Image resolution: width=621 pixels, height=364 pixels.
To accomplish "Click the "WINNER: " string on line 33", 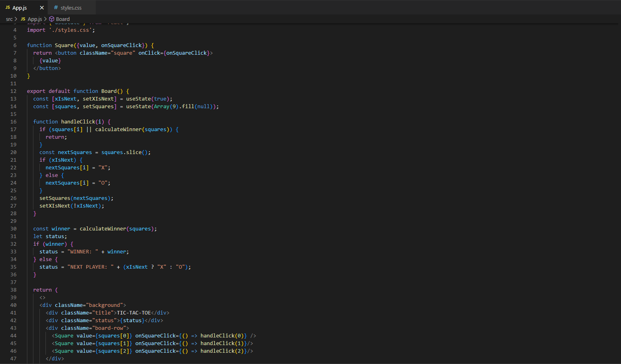I will [83, 252].
